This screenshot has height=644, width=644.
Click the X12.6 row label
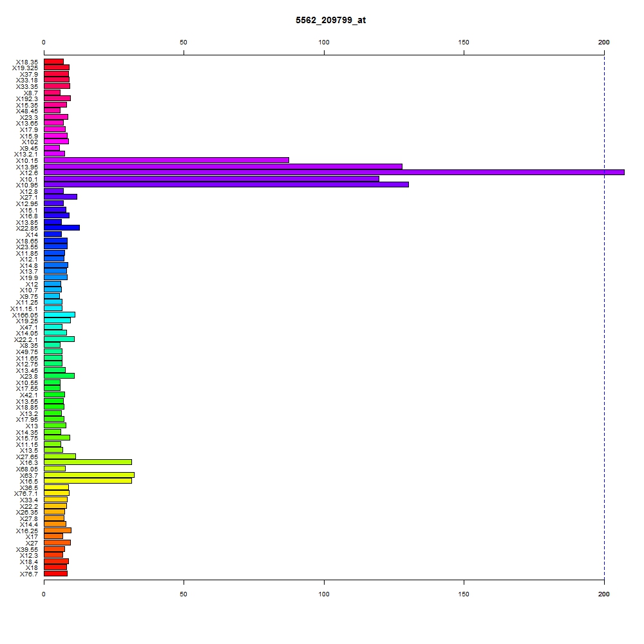(29, 173)
